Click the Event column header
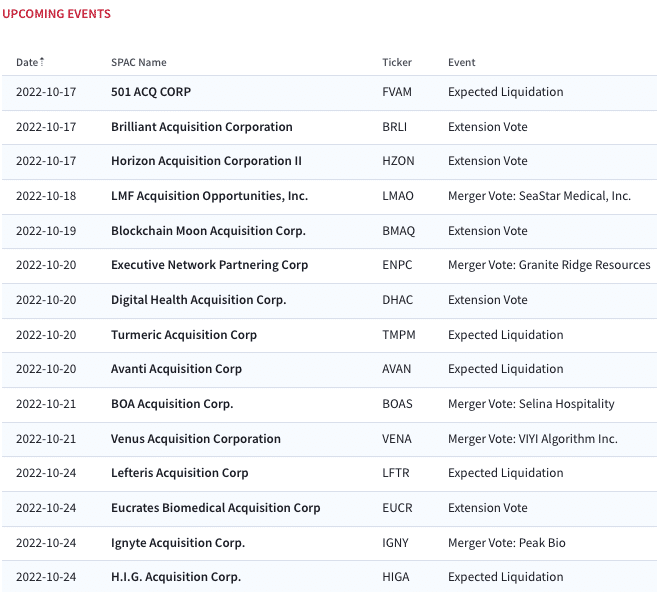Image resolution: width=657 pixels, height=592 pixels. click(461, 62)
